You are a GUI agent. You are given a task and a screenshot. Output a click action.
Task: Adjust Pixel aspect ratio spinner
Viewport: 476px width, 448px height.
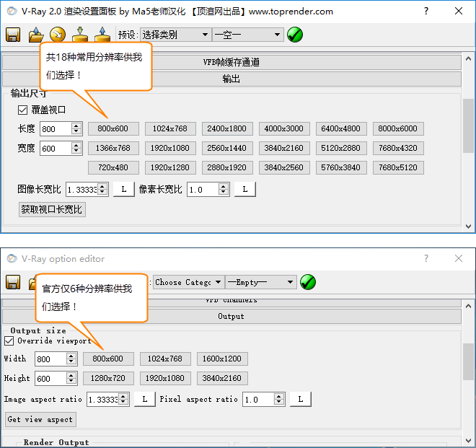(x=279, y=399)
